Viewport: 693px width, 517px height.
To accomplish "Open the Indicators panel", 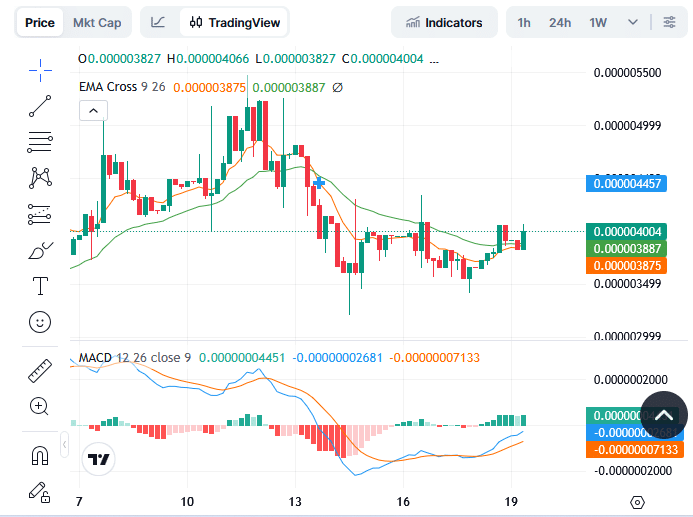I will [x=442, y=22].
